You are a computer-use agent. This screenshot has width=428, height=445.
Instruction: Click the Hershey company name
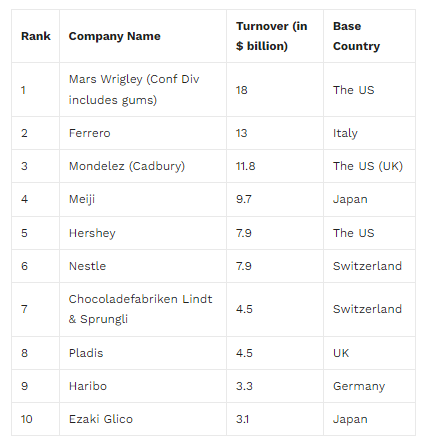[x=92, y=233]
